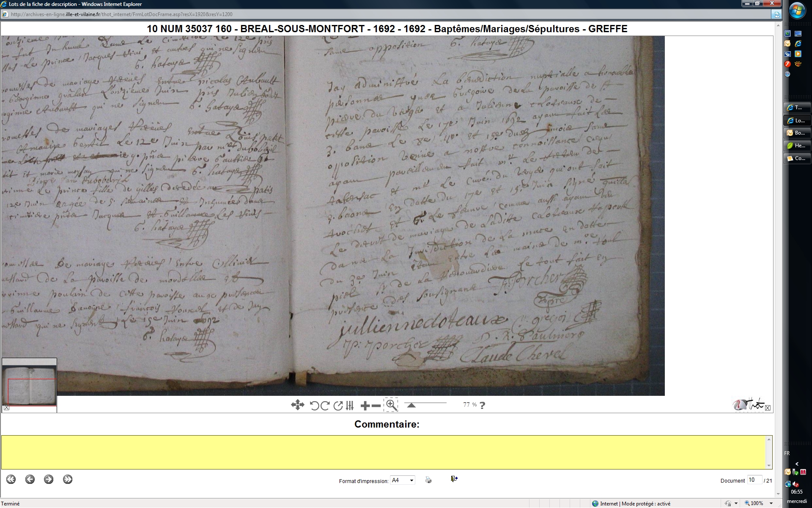
Task: Go to next document page
Action: (49, 479)
